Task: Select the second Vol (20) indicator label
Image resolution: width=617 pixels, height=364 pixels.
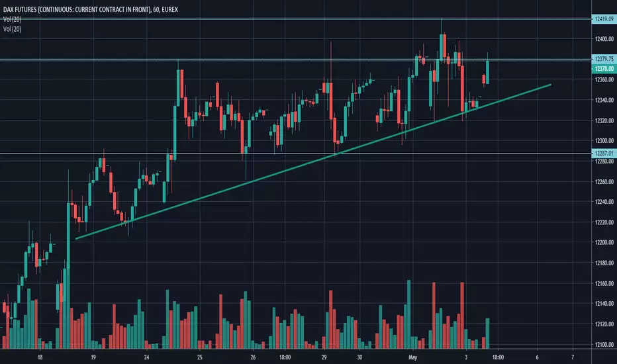Action: tap(12, 29)
